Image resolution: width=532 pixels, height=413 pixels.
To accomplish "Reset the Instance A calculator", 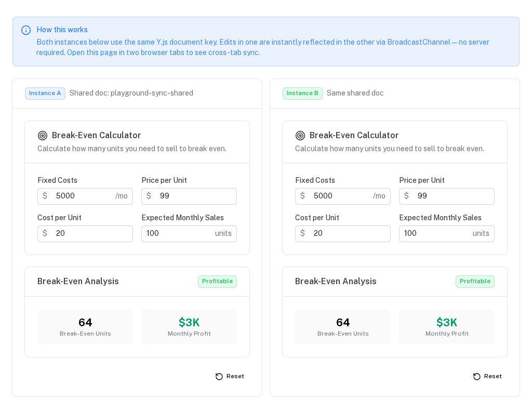I will (230, 376).
